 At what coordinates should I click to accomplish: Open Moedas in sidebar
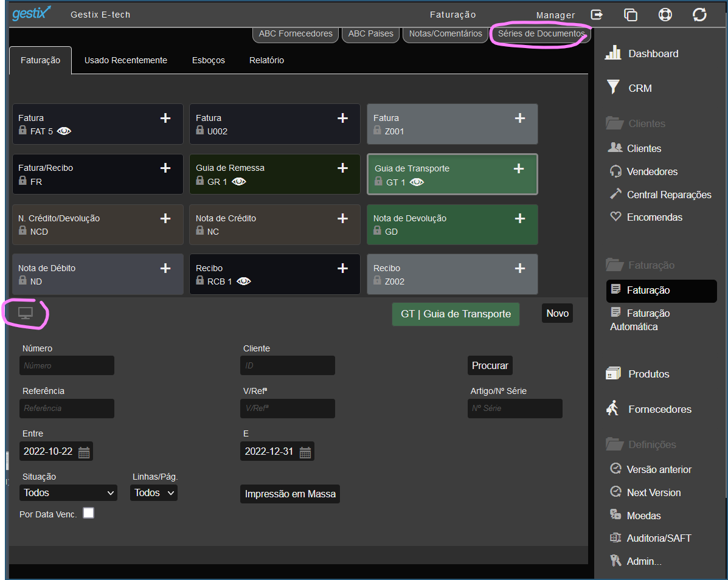[x=635, y=515]
